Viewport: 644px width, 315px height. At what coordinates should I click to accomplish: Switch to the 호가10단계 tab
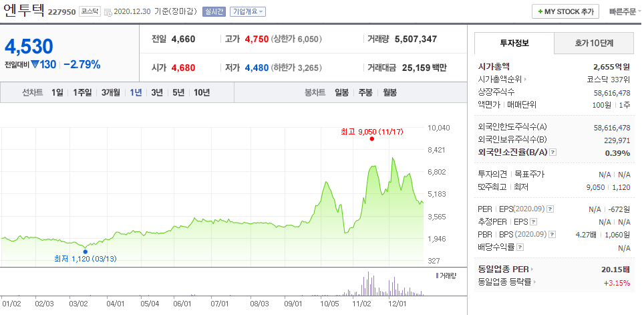[593, 43]
